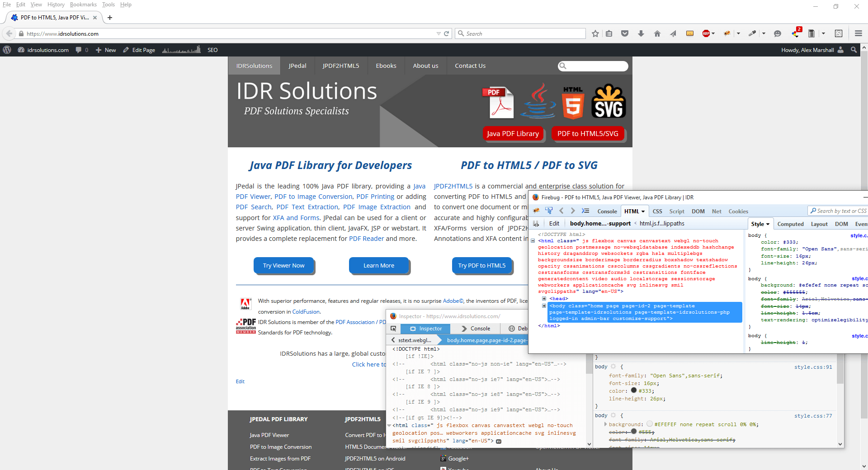Click the Firebug command-line toggle icon
Image resolution: width=868 pixels, height=470 pixels.
click(x=585, y=211)
